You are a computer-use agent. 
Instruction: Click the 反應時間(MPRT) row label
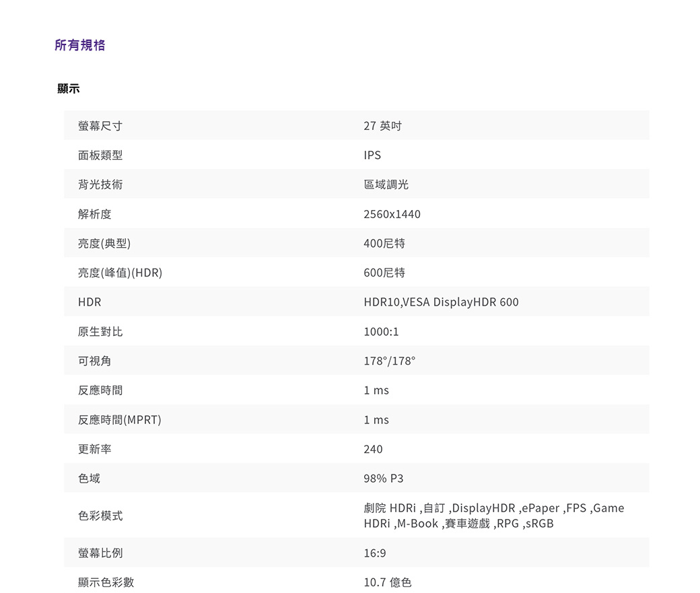click(x=119, y=420)
